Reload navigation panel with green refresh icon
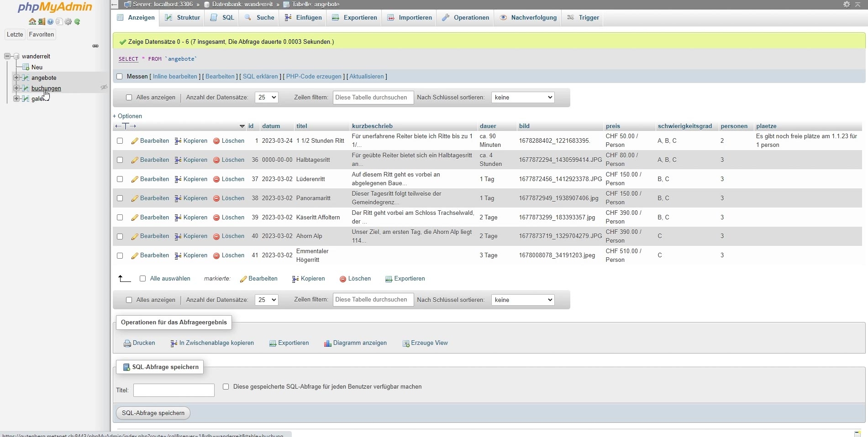 coord(77,22)
